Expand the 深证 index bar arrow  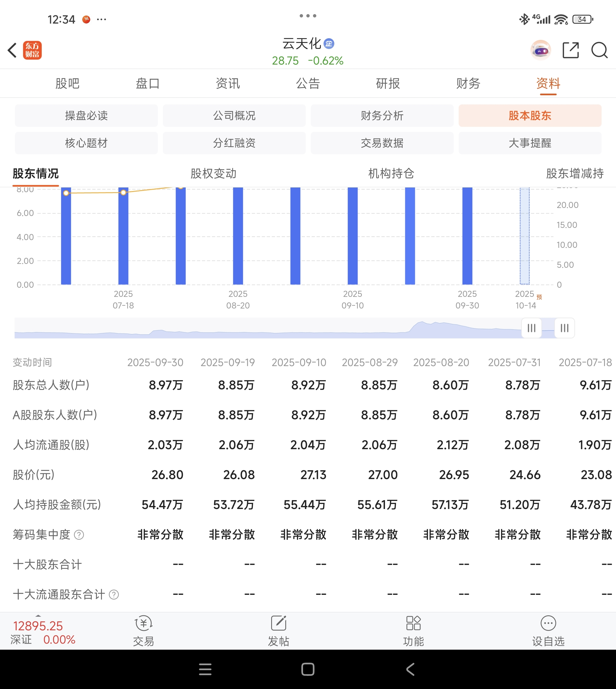point(38,616)
